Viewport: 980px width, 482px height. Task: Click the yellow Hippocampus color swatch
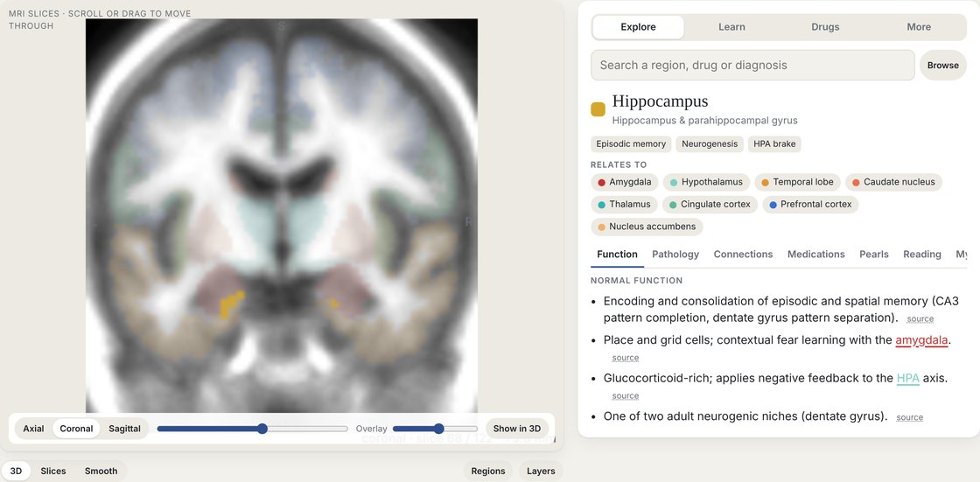coord(598,109)
